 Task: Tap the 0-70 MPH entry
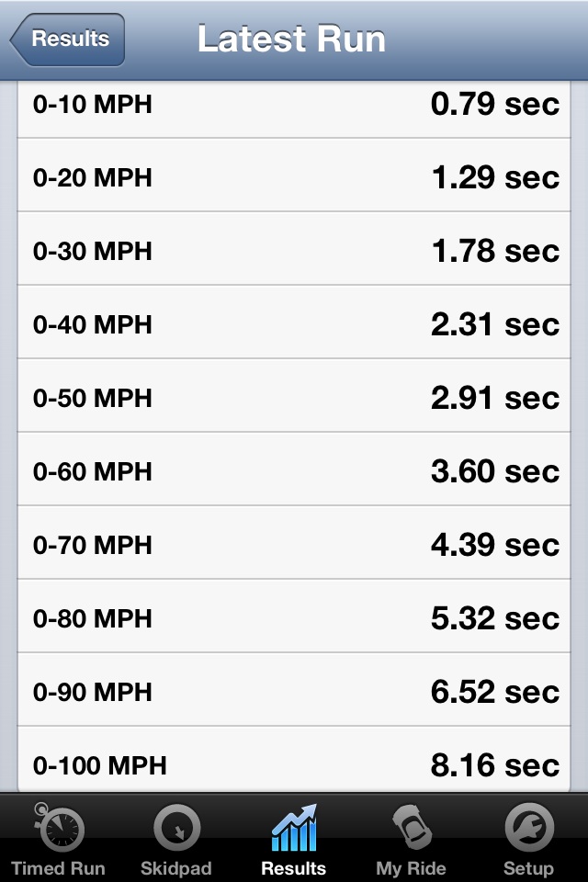294,542
